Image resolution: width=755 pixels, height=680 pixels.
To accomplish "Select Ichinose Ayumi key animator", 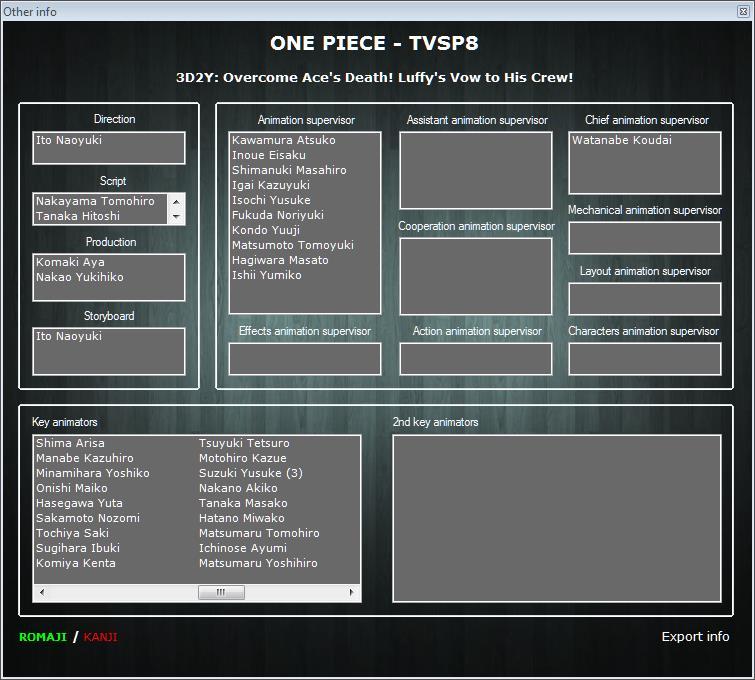I will 243,548.
